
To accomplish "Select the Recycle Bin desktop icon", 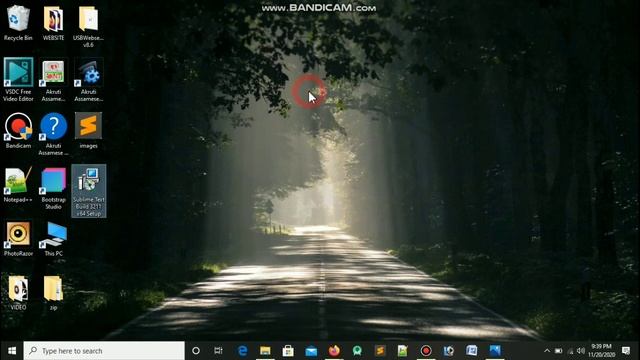I will coord(18,24).
